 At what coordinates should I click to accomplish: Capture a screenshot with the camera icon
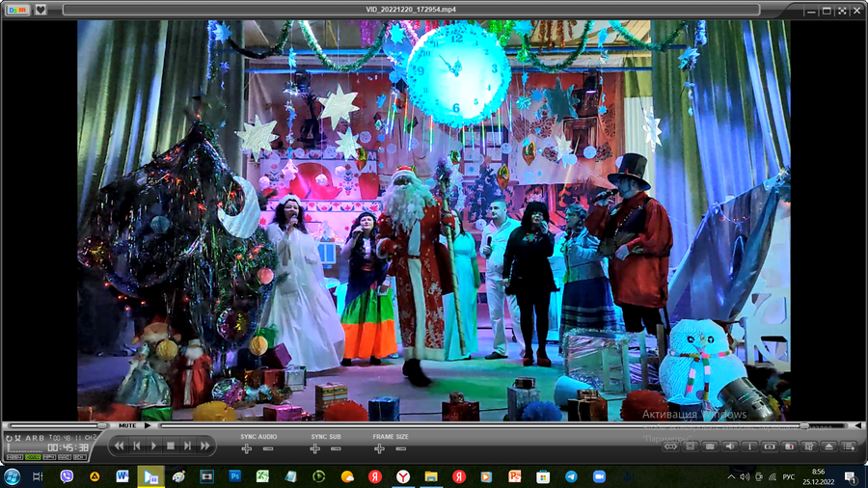pos(770,447)
